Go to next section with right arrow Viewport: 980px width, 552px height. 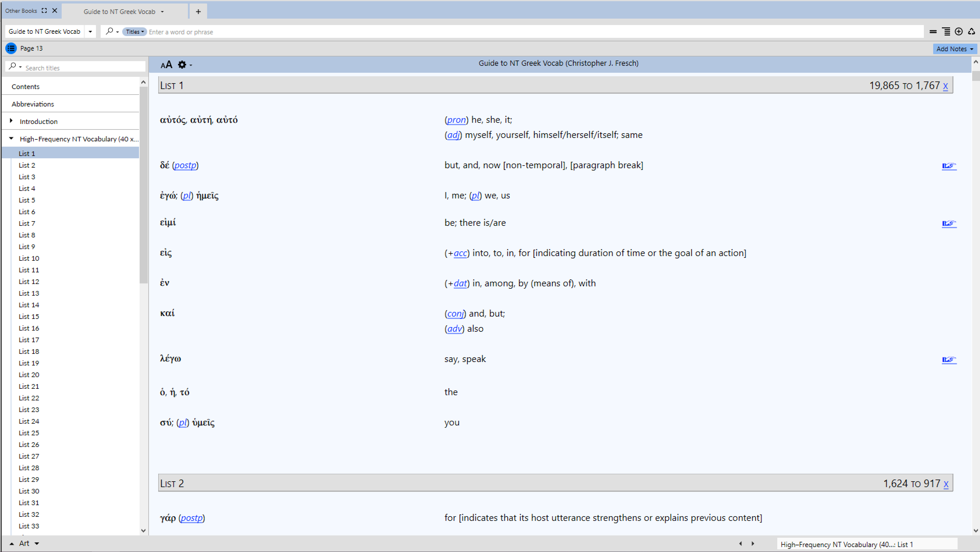tap(753, 544)
